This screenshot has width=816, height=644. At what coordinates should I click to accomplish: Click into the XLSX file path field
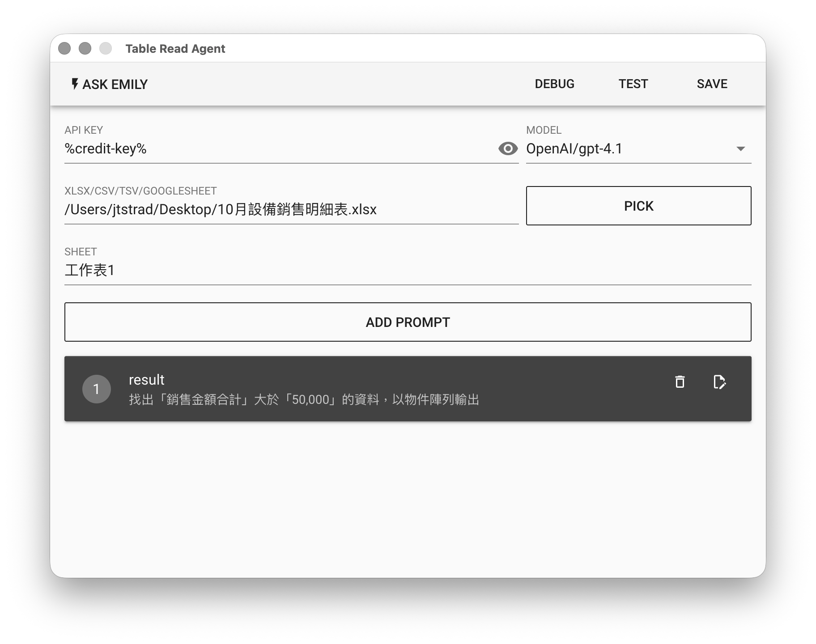pos(291,209)
